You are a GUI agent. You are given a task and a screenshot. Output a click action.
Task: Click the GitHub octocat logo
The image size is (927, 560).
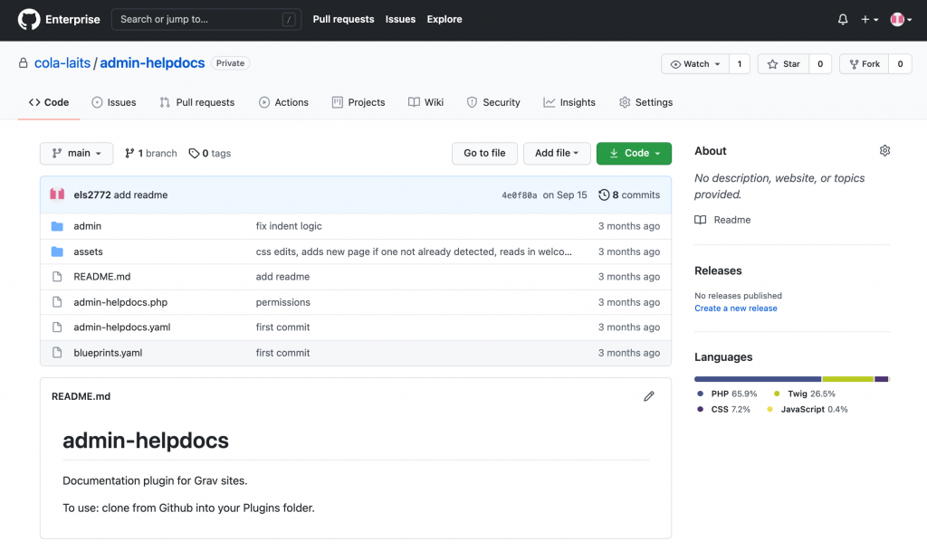pyautogui.click(x=28, y=20)
